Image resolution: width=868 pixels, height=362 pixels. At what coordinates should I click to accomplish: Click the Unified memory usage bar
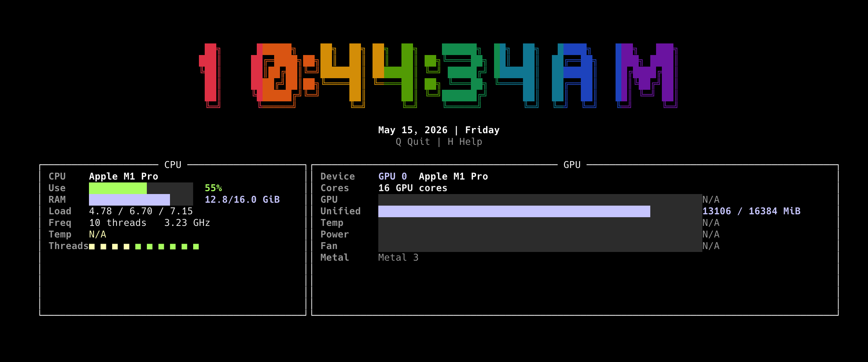click(540, 211)
